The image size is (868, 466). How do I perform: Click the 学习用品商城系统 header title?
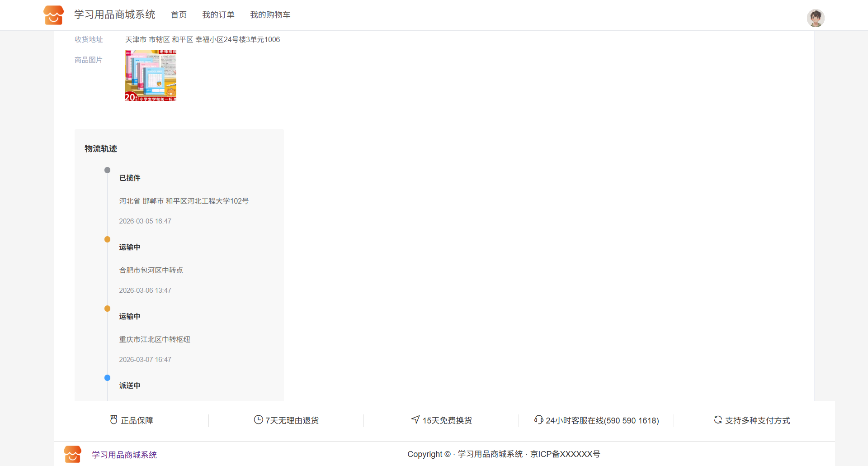[115, 15]
